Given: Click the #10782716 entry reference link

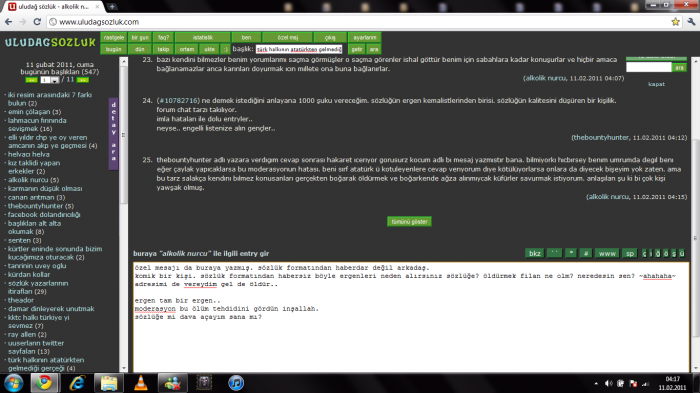Looking at the screenshot, I should click(178, 100).
